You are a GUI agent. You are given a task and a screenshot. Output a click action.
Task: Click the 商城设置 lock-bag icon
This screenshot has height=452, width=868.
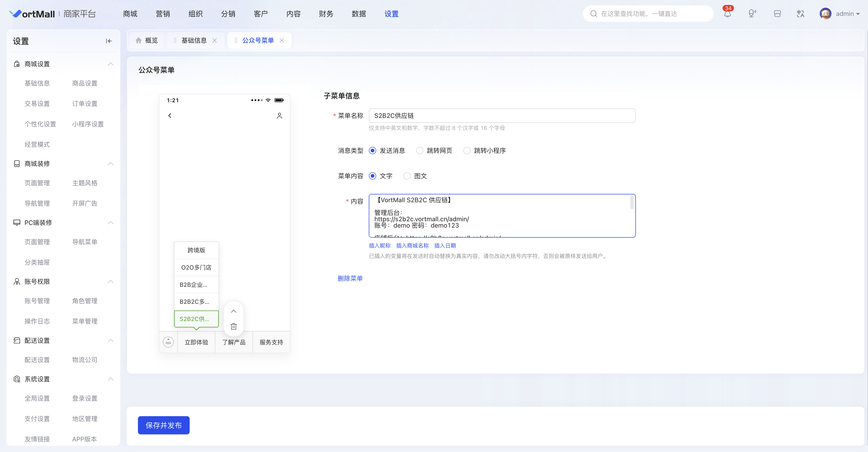coord(17,64)
